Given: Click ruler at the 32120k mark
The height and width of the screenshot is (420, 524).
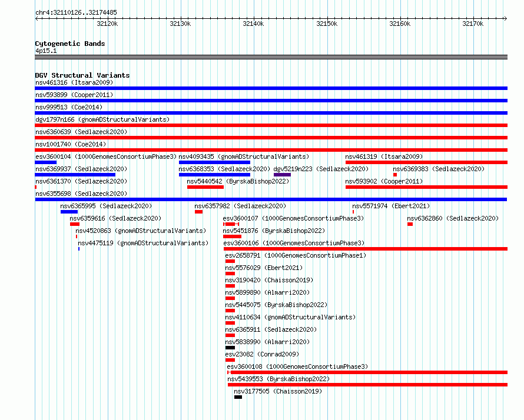Looking at the screenshot, I should (x=107, y=24).
